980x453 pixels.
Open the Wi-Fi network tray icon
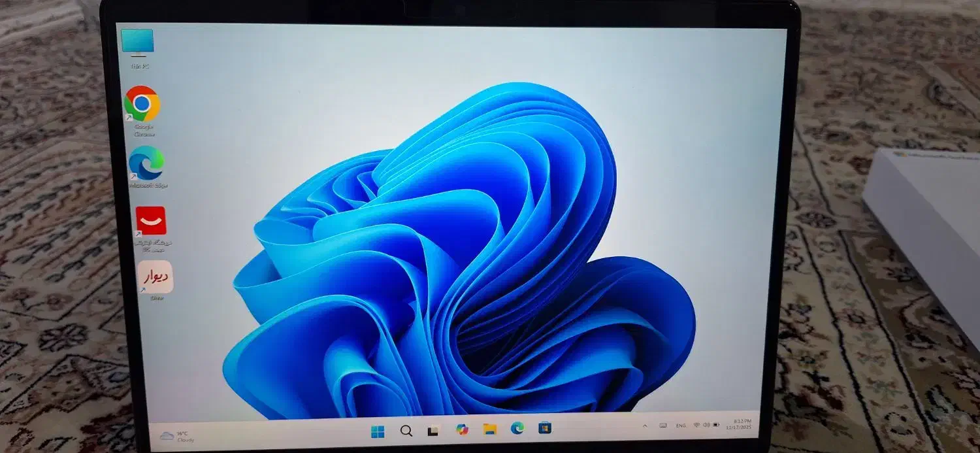(x=697, y=424)
